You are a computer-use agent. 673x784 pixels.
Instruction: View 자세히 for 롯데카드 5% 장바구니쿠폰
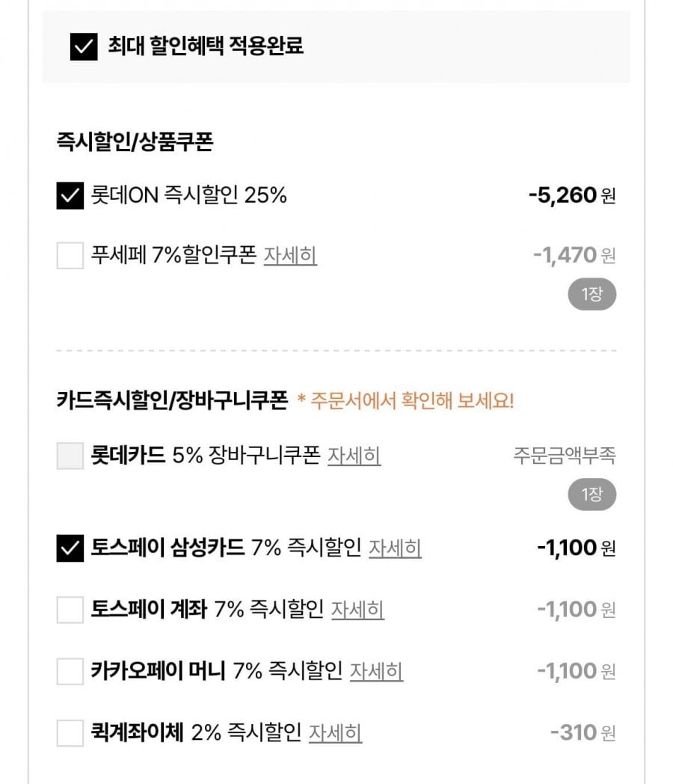point(354,456)
